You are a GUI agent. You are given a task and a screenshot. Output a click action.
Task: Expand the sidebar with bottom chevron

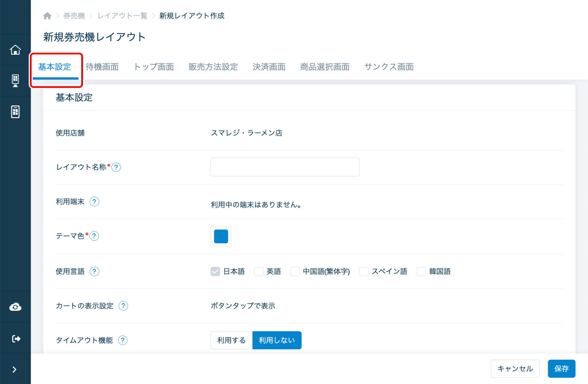[x=15, y=369]
